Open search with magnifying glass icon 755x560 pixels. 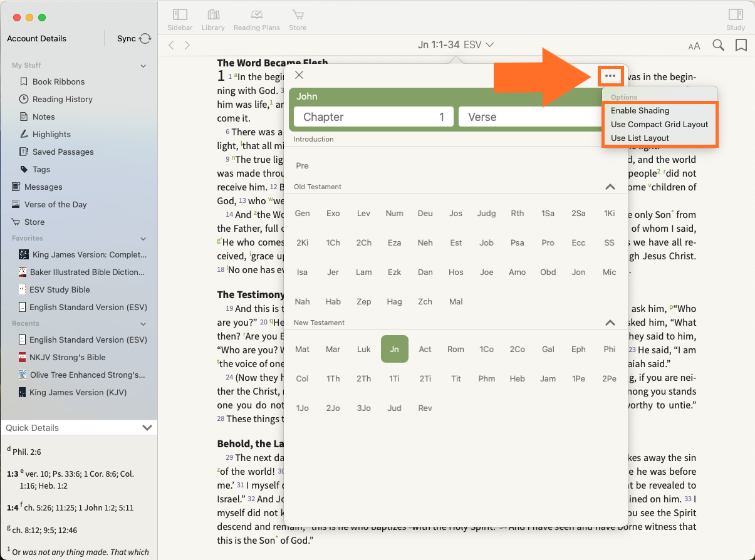pyautogui.click(x=719, y=45)
